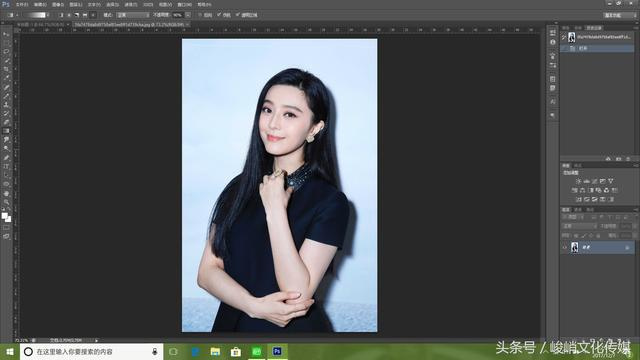640x360 pixels.
Task: Click the trash icon in History panel
Action: coord(628,158)
